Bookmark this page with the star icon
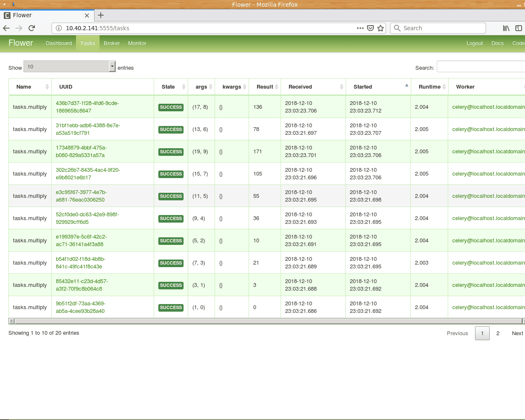This screenshot has height=420, width=525. coord(381,28)
